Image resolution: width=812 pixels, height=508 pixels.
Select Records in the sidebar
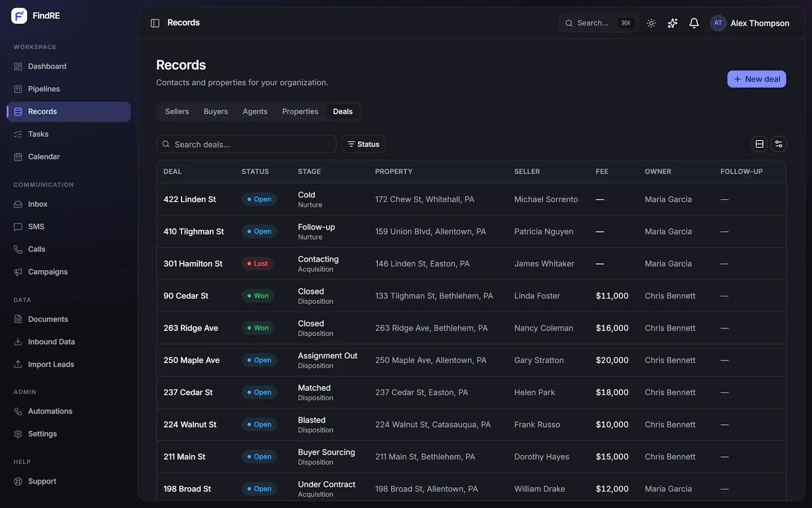pos(69,112)
